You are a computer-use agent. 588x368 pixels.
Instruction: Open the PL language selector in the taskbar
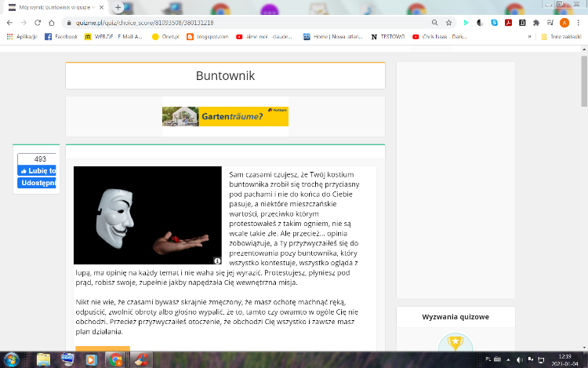(x=488, y=359)
